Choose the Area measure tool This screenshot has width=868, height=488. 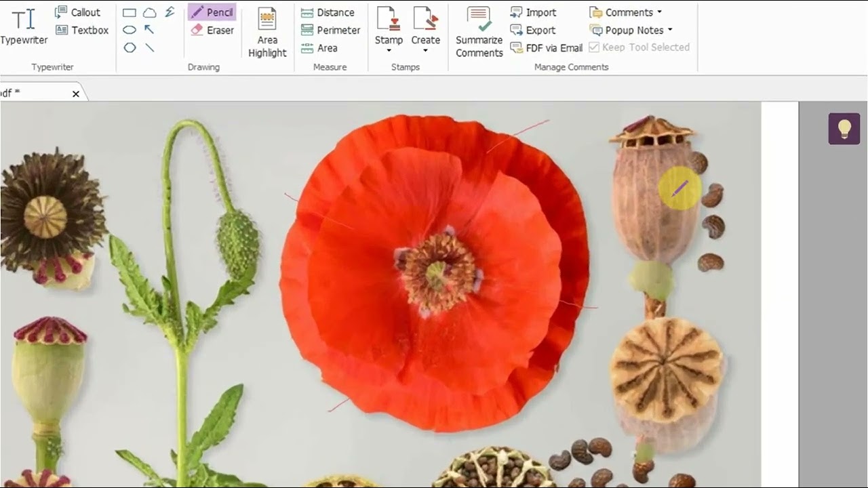click(x=319, y=47)
